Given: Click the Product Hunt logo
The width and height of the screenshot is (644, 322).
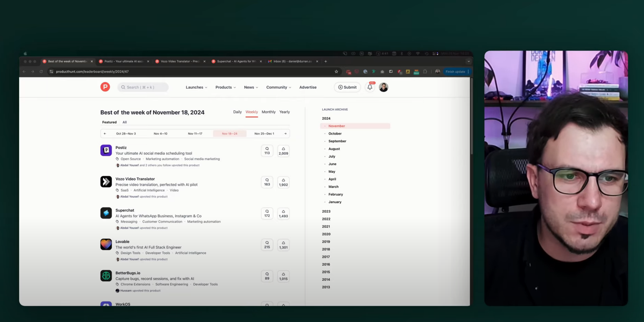Looking at the screenshot, I should pyautogui.click(x=105, y=87).
